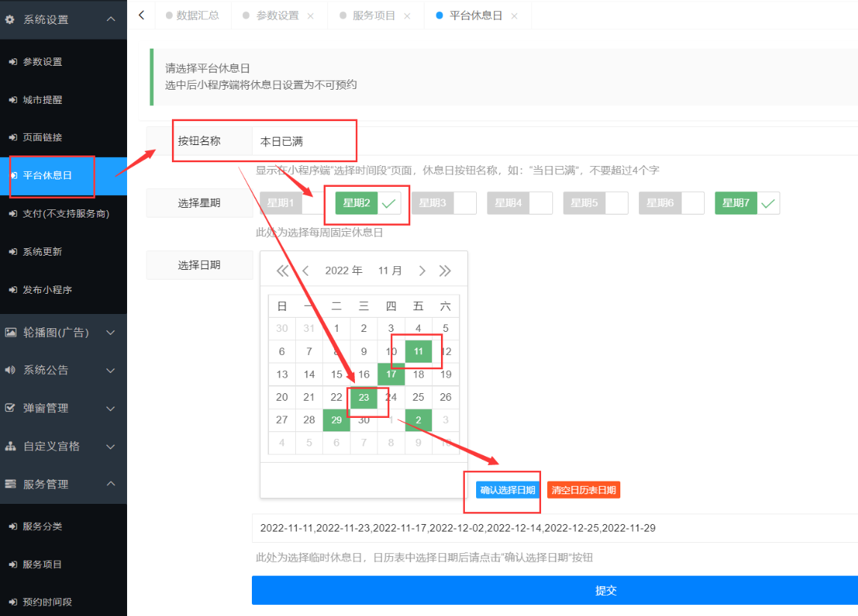Click the arrow icon beside 发布小程序

[x=13, y=289]
